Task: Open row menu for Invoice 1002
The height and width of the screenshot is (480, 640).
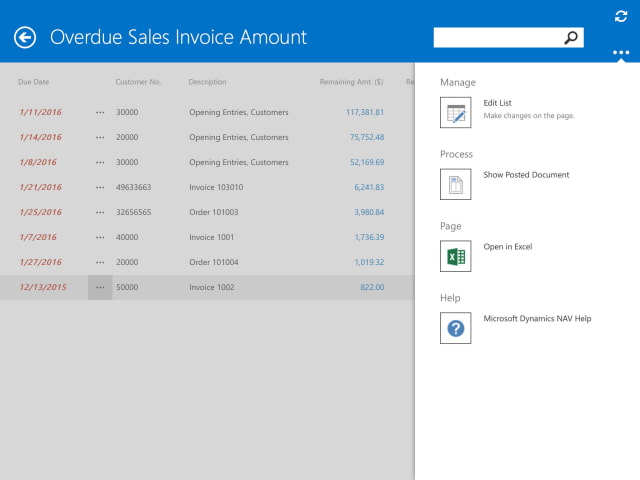Action: [100, 287]
